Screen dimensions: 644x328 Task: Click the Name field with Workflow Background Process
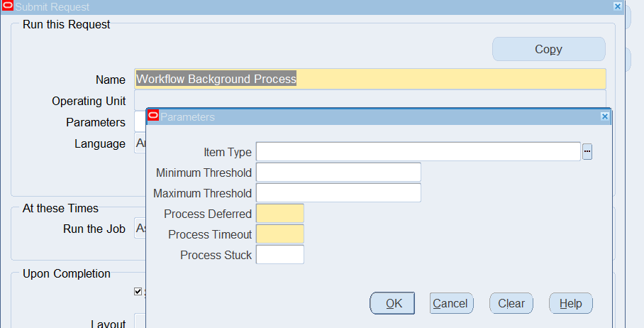[x=370, y=80]
